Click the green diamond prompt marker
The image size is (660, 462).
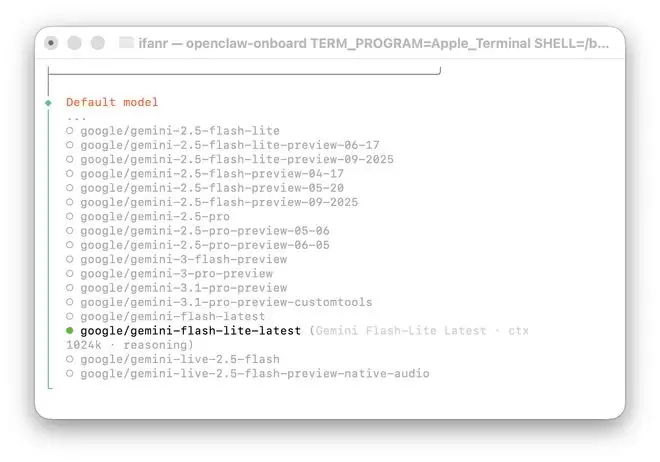48,102
